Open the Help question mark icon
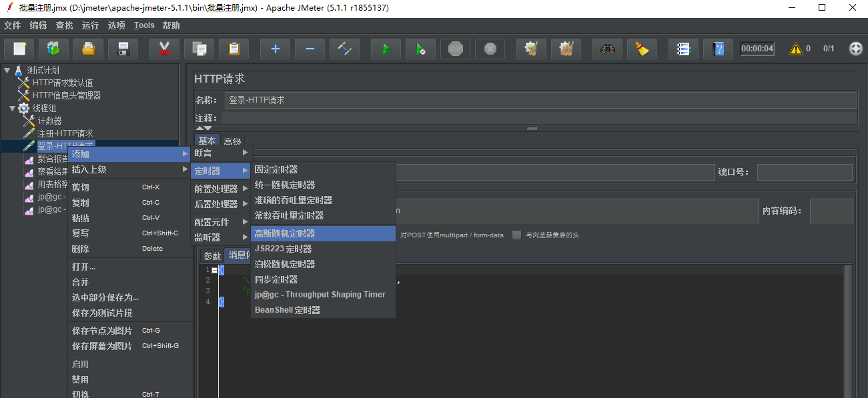This screenshot has height=398, width=868. click(718, 49)
